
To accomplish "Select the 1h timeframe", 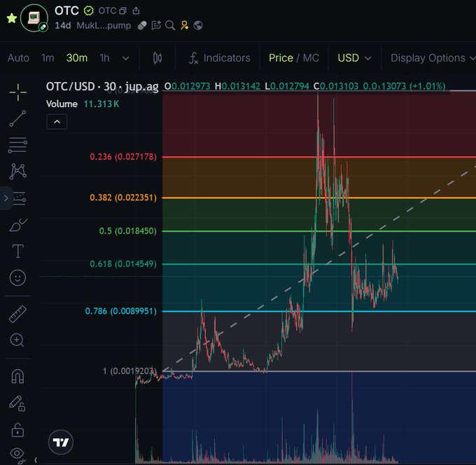I will click(104, 57).
